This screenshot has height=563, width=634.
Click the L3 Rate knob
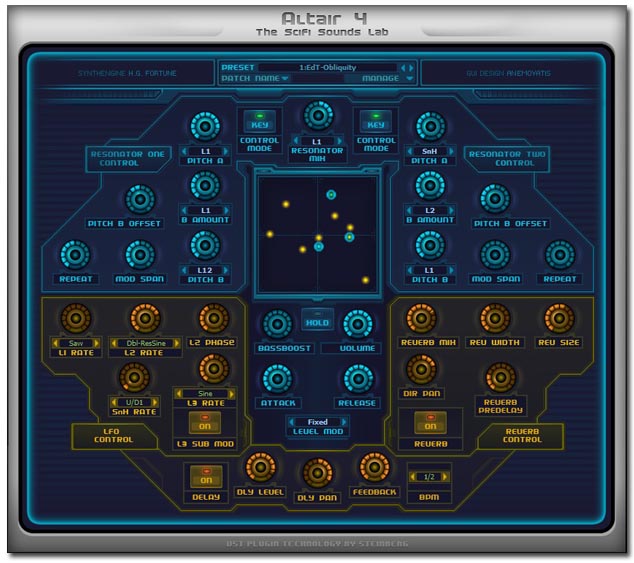coord(214,368)
